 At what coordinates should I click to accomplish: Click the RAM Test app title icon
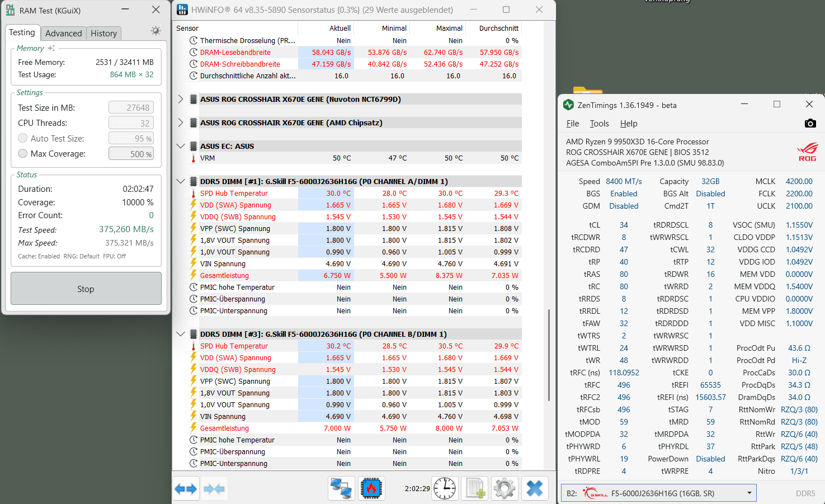point(10,10)
